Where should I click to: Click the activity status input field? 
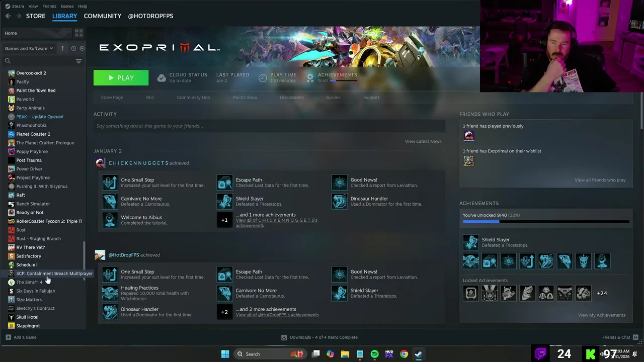click(269, 126)
